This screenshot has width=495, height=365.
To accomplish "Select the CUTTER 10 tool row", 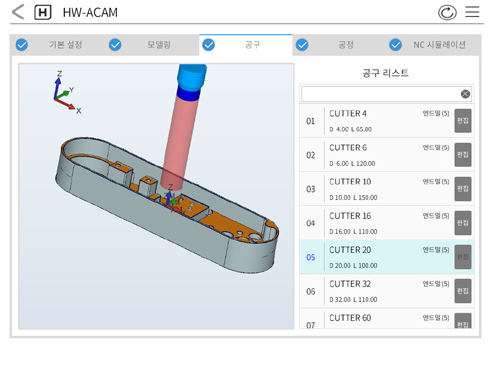I will click(x=386, y=189).
